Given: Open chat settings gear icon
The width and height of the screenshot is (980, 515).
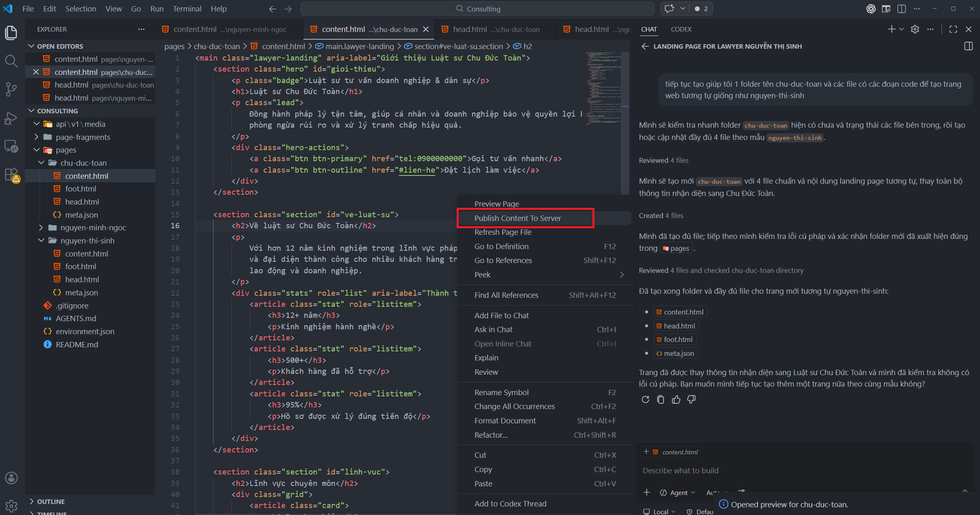Looking at the screenshot, I should click(915, 29).
